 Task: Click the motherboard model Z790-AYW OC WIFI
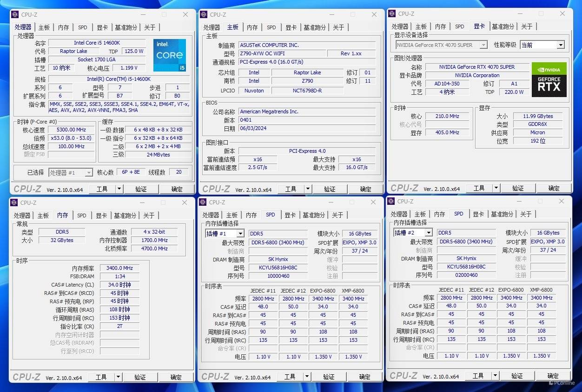(282, 53)
